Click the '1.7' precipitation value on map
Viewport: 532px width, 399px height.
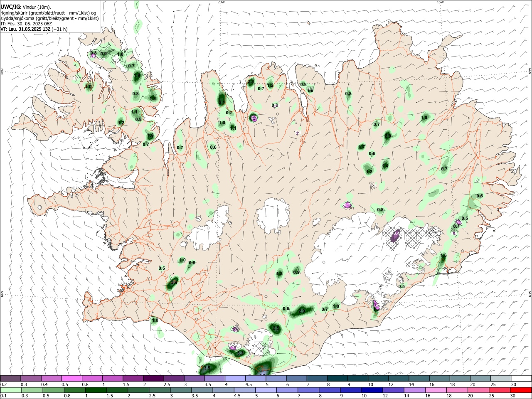coord(362,147)
